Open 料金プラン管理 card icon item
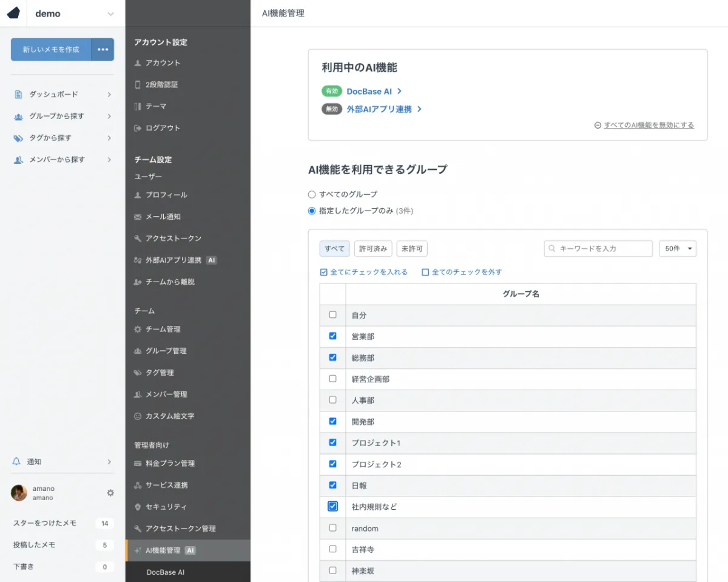Image resolution: width=728 pixels, height=582 pixels. pyautogui.click(x=170, y=464)
